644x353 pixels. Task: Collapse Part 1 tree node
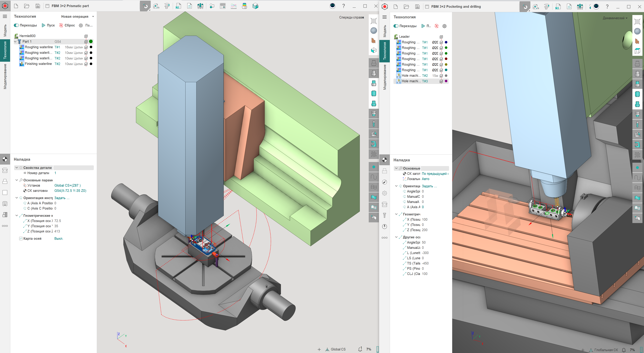[15, 42]
